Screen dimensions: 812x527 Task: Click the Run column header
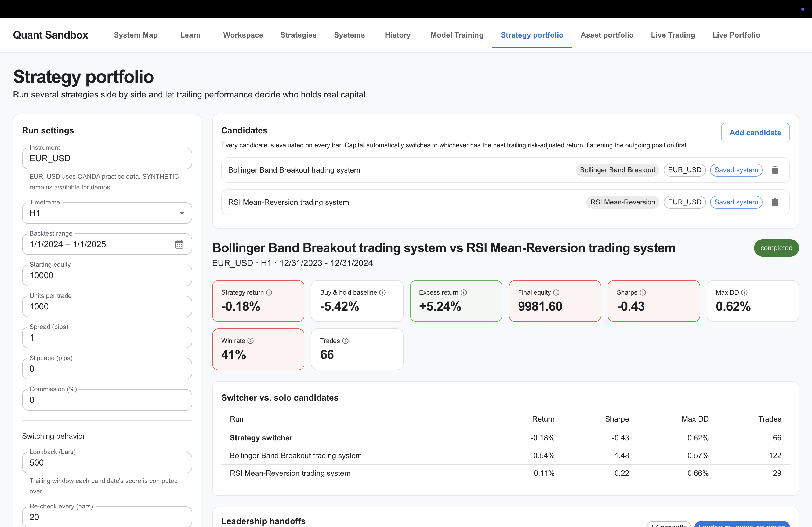(x=237, y=419)
